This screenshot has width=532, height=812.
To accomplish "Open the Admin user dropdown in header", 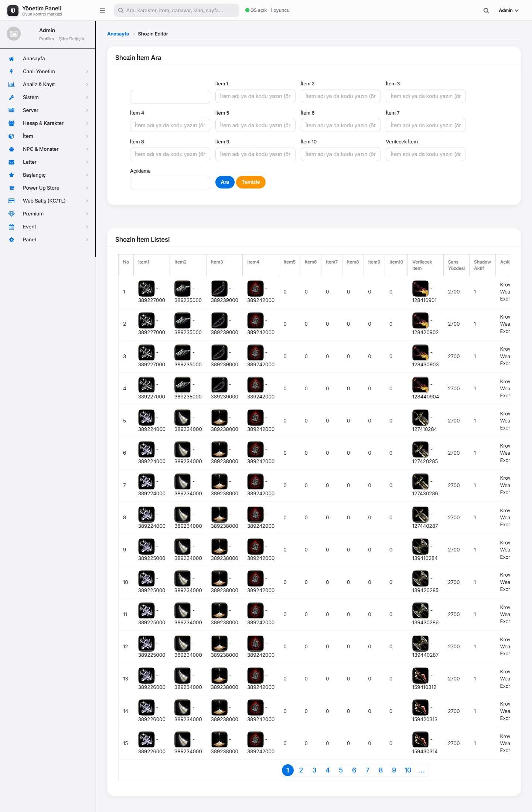I will [509, 10].
